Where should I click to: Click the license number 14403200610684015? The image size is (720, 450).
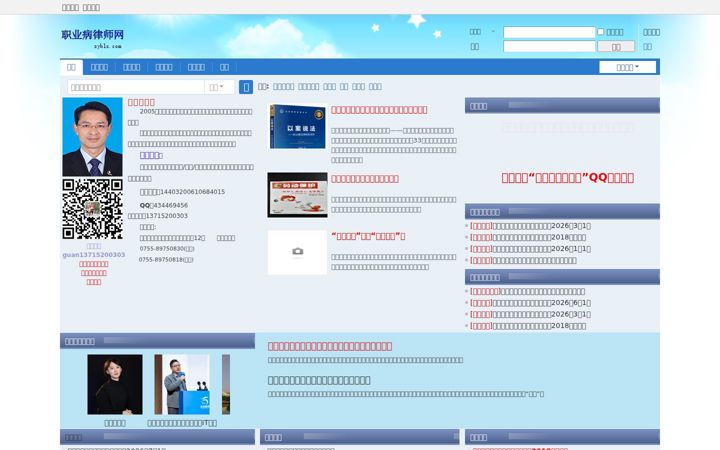192,192
